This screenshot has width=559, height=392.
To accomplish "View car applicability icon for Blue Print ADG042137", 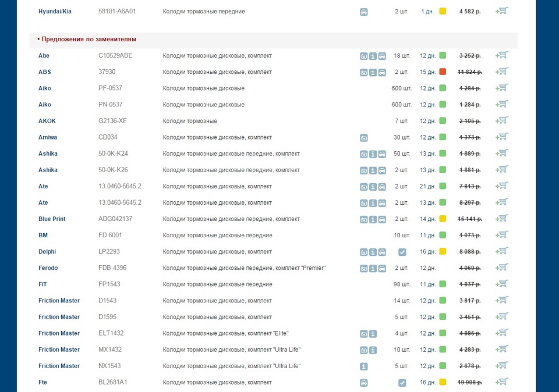I will [x=382, y=220].
